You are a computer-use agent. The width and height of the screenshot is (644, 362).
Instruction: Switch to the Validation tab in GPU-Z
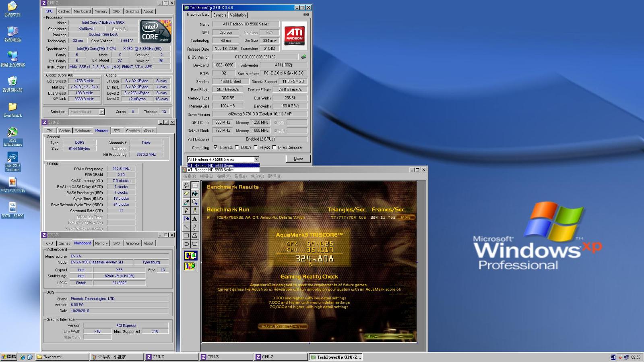coord(238,15)
